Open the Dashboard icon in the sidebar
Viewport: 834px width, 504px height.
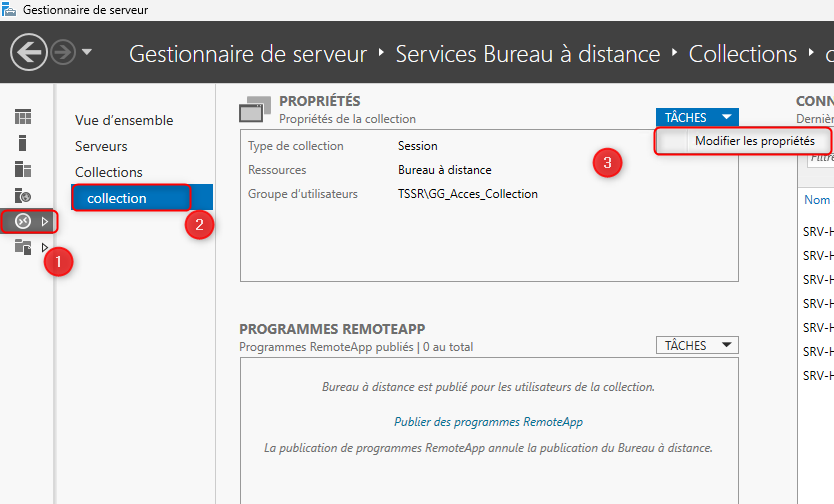tap(23, 118)
